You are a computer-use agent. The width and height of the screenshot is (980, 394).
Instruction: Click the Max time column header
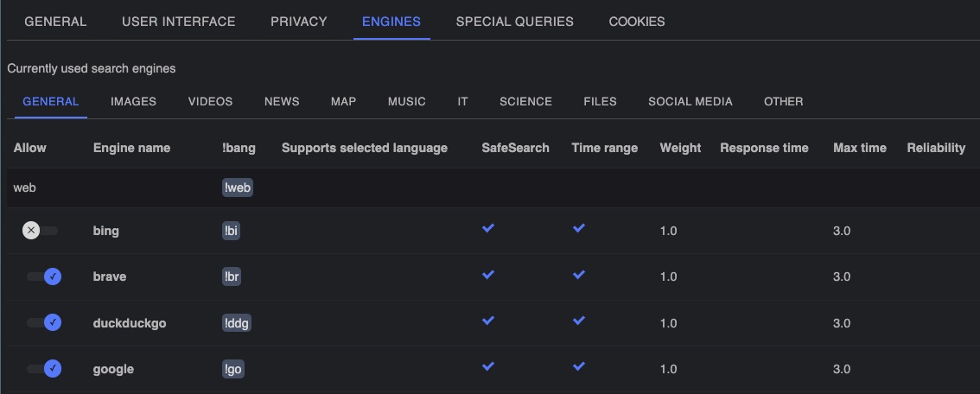point(859,148)
